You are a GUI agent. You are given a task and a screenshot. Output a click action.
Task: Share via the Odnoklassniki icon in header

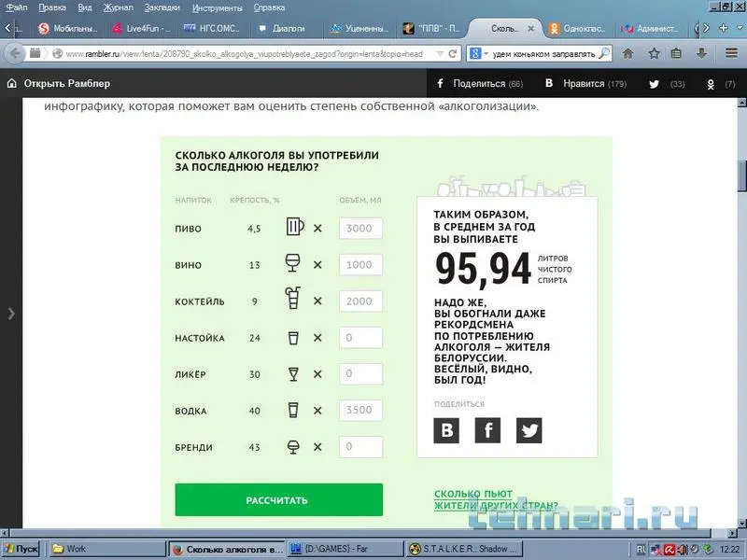[711, 84]
